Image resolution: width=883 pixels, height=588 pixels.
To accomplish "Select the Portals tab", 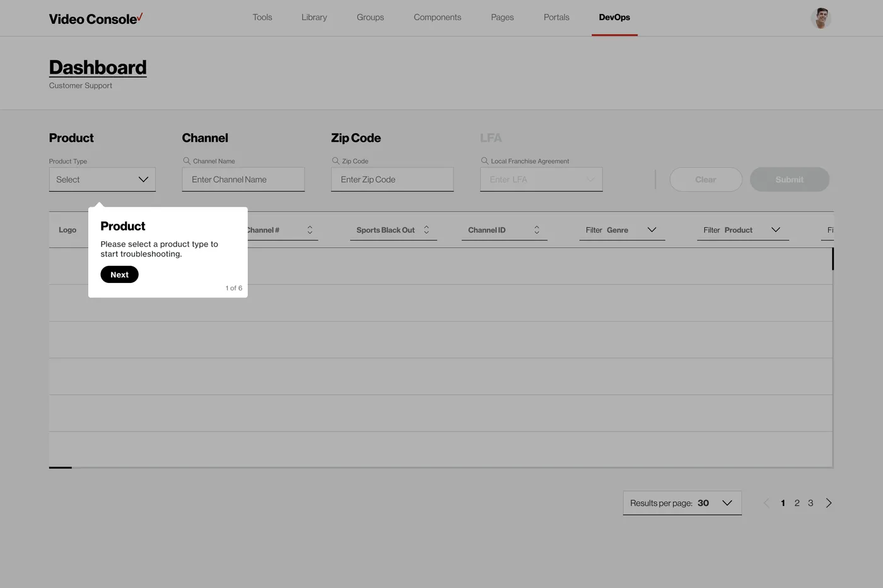I will (556, 18).
